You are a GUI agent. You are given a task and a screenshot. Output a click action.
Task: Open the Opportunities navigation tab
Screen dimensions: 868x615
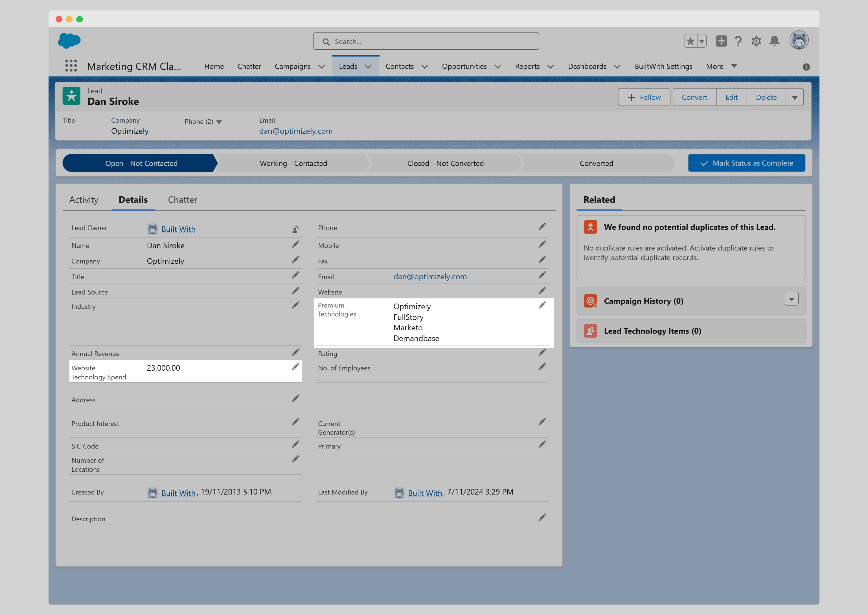[464, 66]
